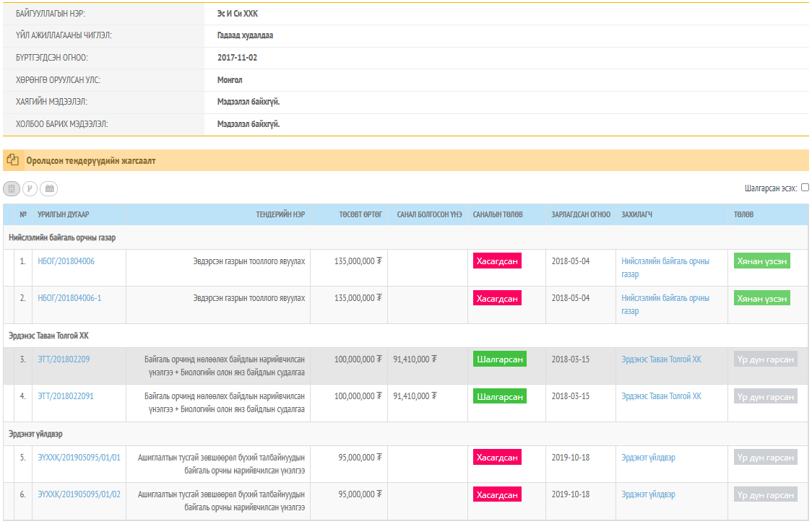Open tender ЭТТ/2018022091
Viewport: 812px width, 524px height.
pyautogui.click(x=66, y=396)
